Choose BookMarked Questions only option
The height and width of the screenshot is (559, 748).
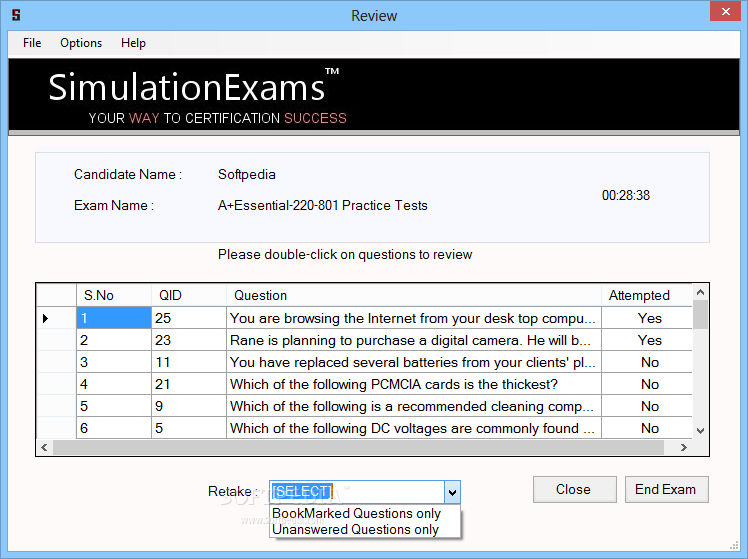click(x=365, y=514)
